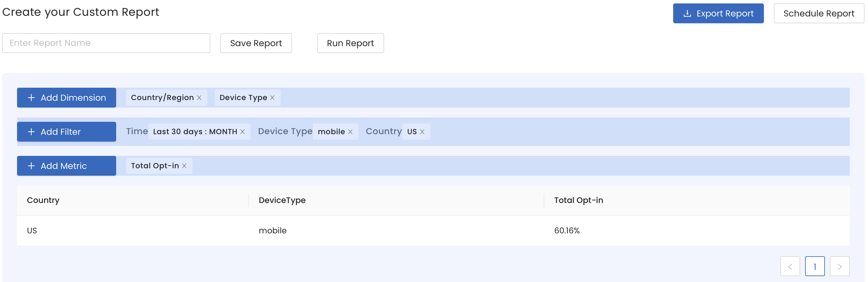This screenshot has width=868, height=282.
Task: Select page 1 in pagination
Action: [815, 267]
